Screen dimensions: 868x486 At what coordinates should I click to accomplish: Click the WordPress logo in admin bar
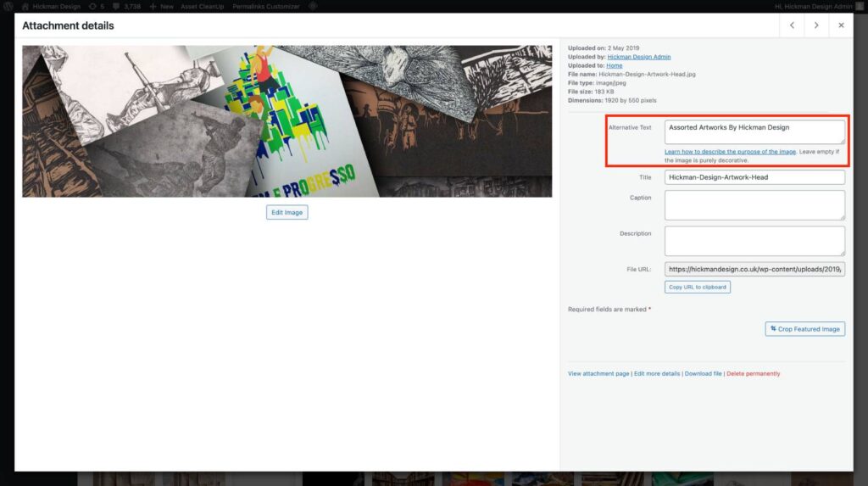pyautogui.click(x=8, y=6)
